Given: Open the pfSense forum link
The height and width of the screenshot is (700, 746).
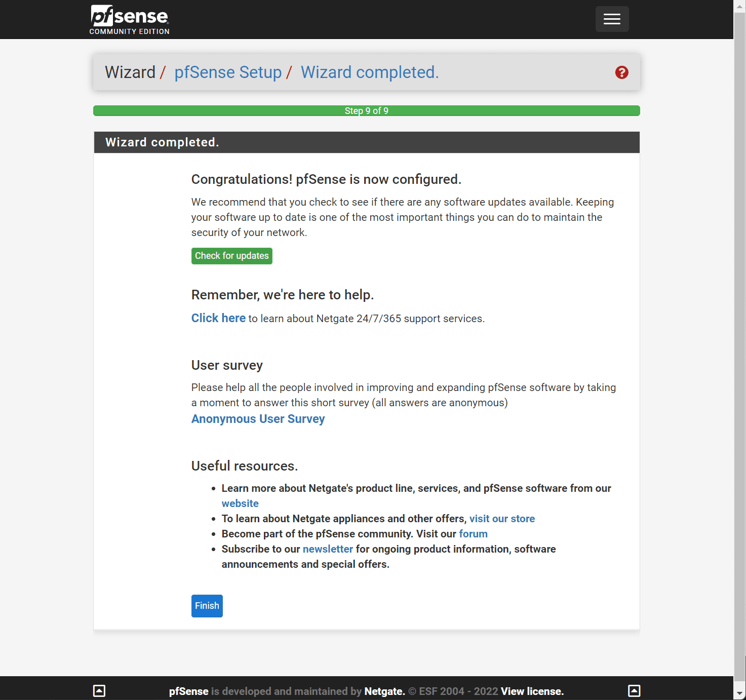Looking at the screenshot, I should point(473,534).
